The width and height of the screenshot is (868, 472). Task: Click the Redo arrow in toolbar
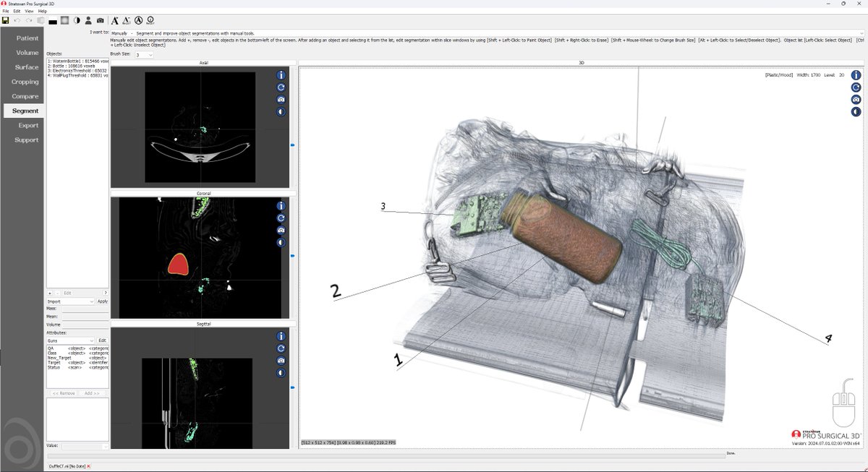(x=29, y=20)
